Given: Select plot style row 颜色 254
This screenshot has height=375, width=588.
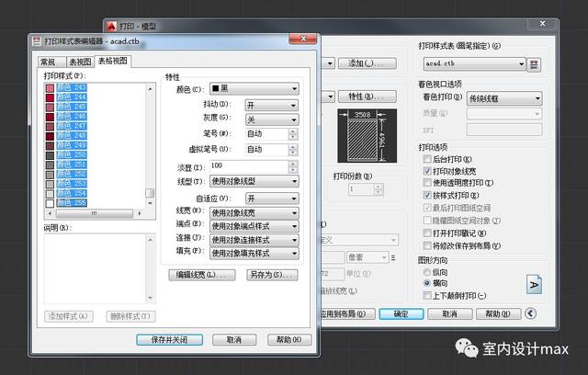Looking at the screenshot, I should coord(72,193).
